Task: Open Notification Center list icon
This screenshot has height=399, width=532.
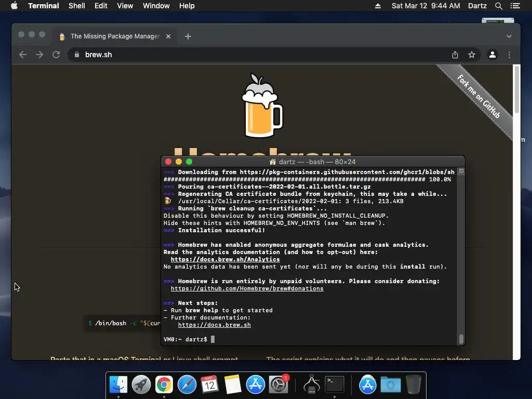Action: [515, 6]
